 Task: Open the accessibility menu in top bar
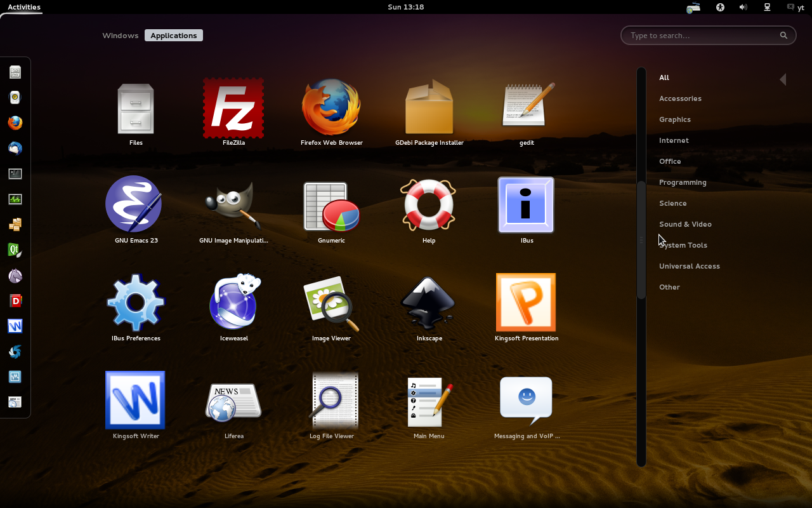pyautogui.click(x=720, y=7)
